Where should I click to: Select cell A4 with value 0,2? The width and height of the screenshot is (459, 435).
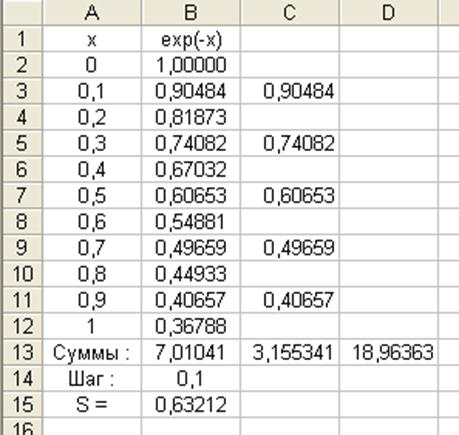[x=92, y=117]
